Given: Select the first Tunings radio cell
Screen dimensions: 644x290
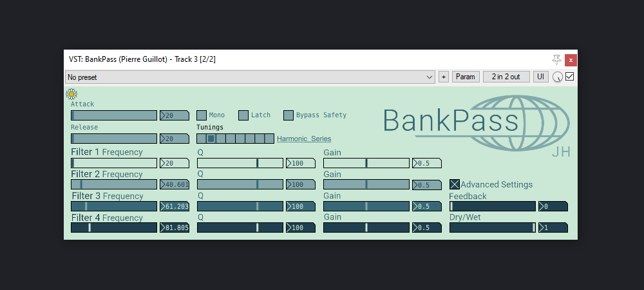Looking at the screenshot, I should [x=201, y=139].
